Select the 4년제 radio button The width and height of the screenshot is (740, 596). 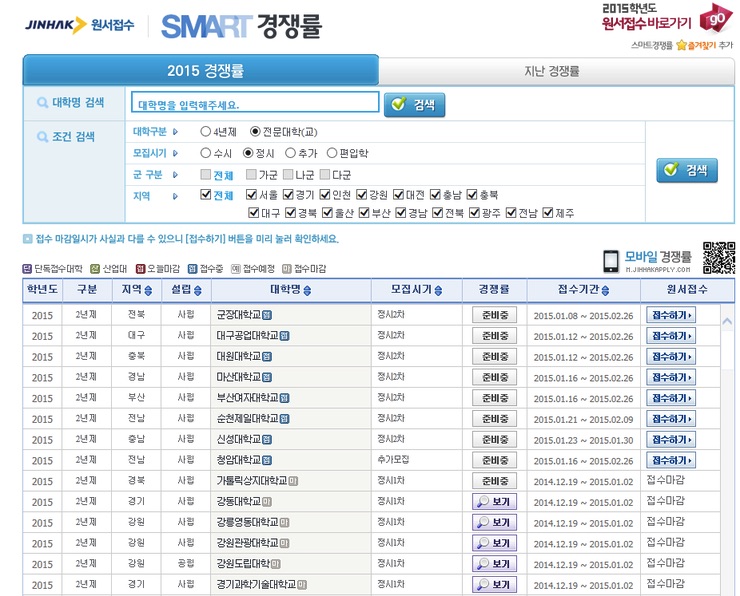click(206, 131)
